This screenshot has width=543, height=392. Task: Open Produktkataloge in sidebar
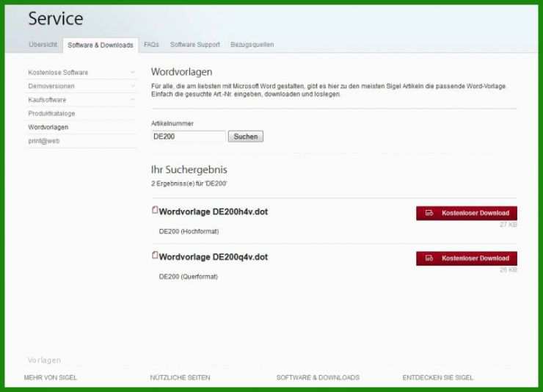point(51,114)
